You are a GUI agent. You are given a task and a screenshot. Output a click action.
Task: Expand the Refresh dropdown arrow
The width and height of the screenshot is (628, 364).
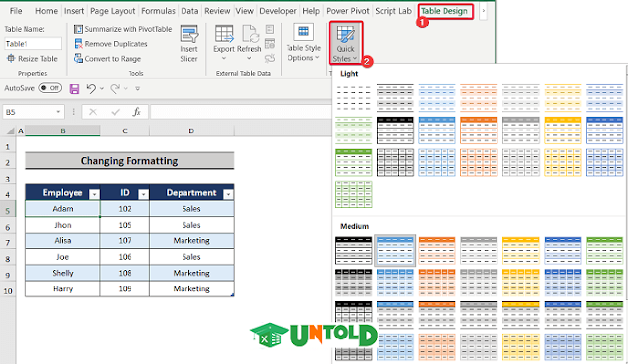249,59
